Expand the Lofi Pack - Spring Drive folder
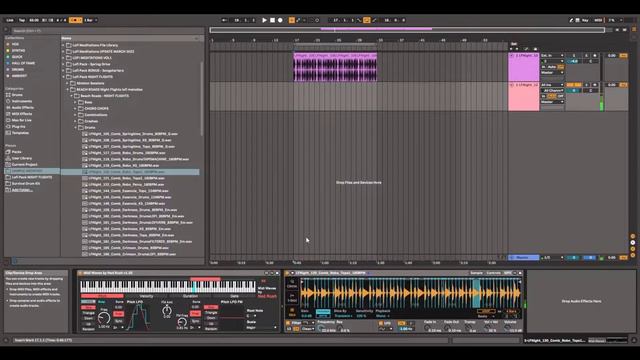Image resolution: width=640 pixels, height=360 pixels. (x=63, y=64)
